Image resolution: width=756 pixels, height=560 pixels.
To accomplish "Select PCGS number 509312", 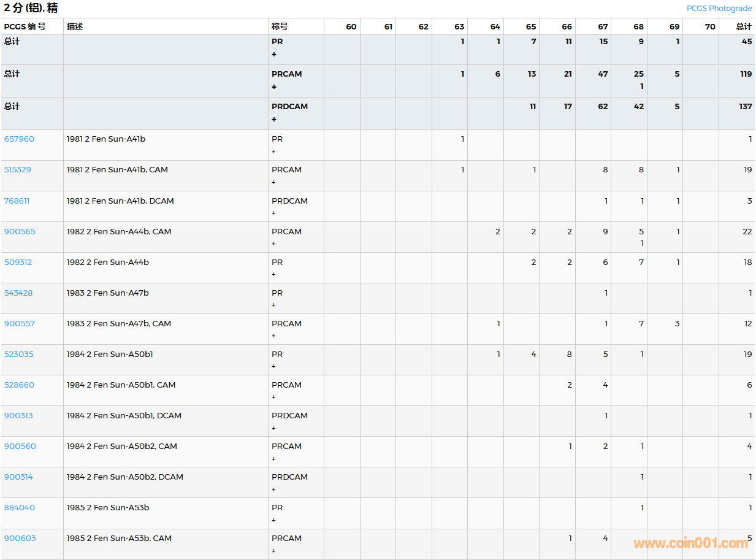I will (x=18, y=262).
